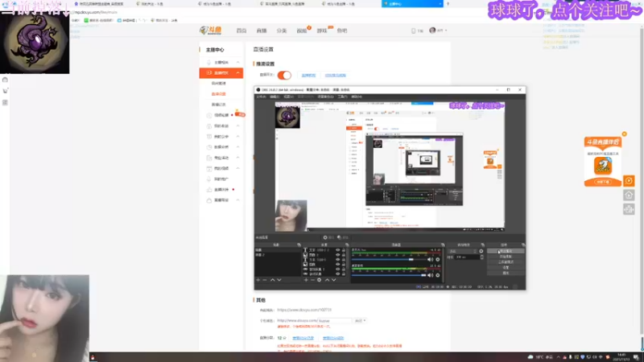Screen dimensions: 644x362
Task: Open the 分类 navigation item
Action: click(282, 31)
